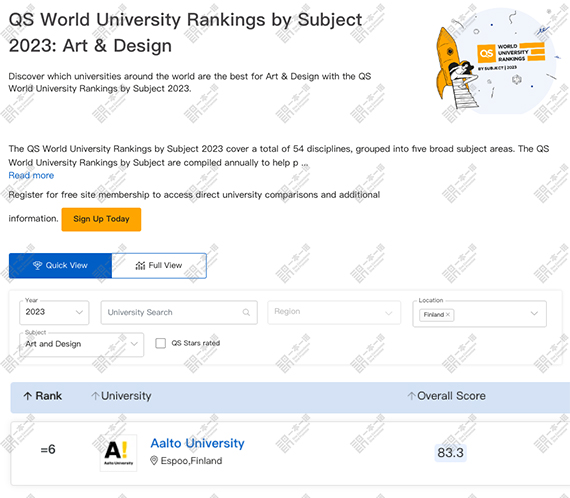Expand the Region dropdown
Viewport: 570px width, 498px height.
click(x=334, y=312)
